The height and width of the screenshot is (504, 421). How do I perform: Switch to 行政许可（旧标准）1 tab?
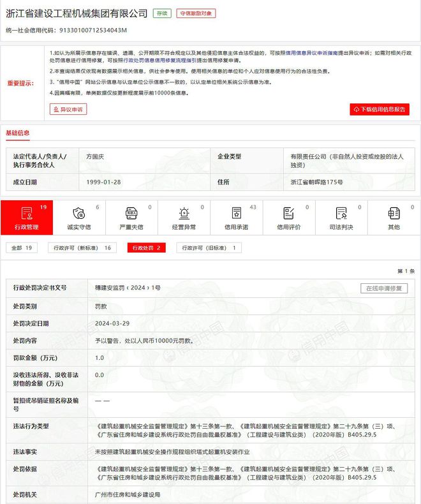(209, 248)
